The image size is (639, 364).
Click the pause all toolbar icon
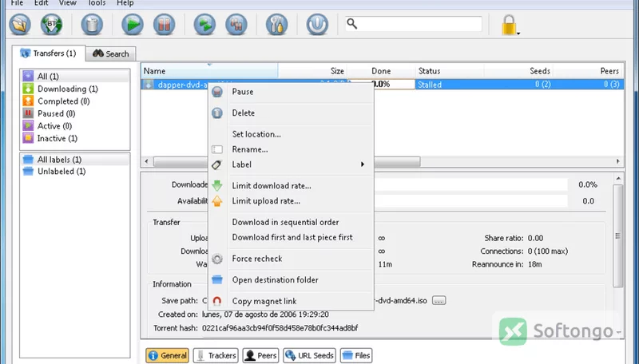(236, 25)
